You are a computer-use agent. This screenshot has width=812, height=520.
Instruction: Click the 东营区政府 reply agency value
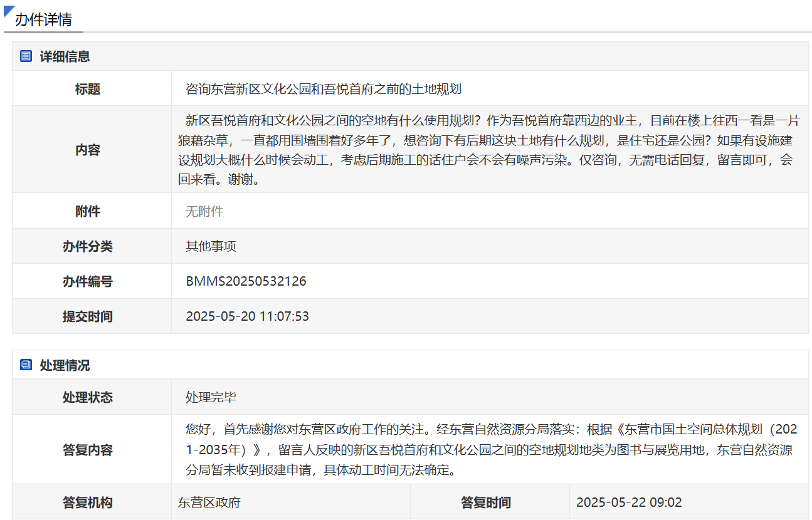click(x=209, y=502)
